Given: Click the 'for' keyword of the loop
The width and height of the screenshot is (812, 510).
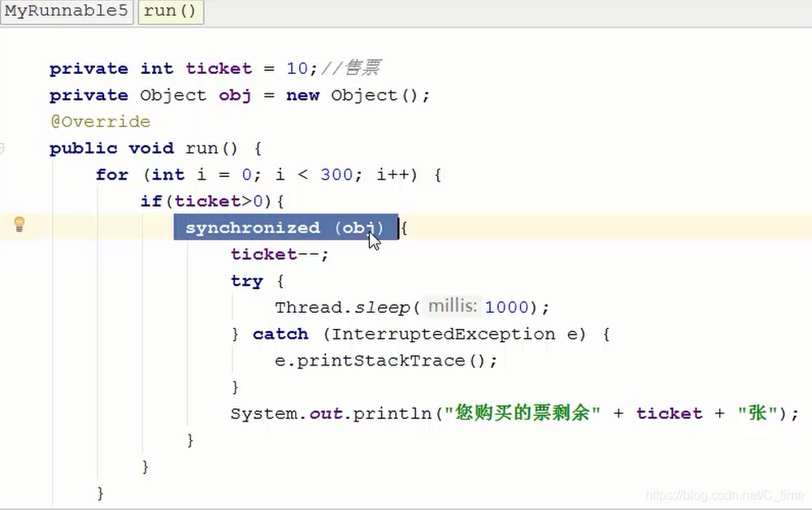Looking at the screenshot, I should [x=112, y=175].
